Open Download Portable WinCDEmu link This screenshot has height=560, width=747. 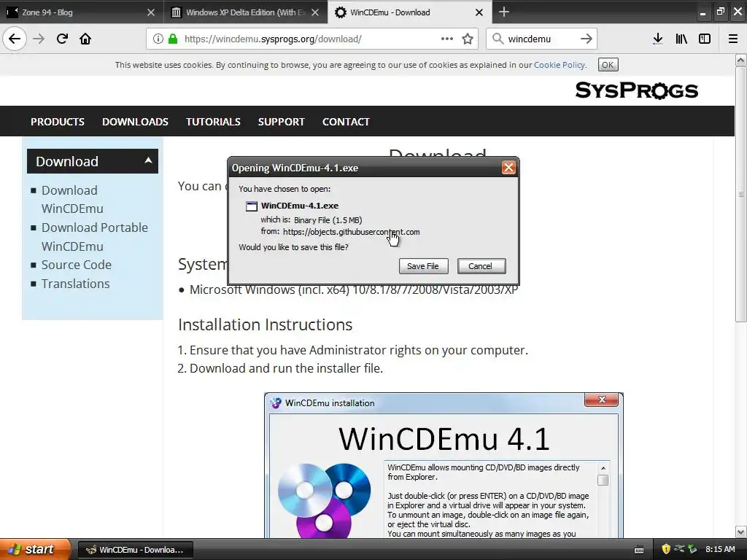click(94, 237)
